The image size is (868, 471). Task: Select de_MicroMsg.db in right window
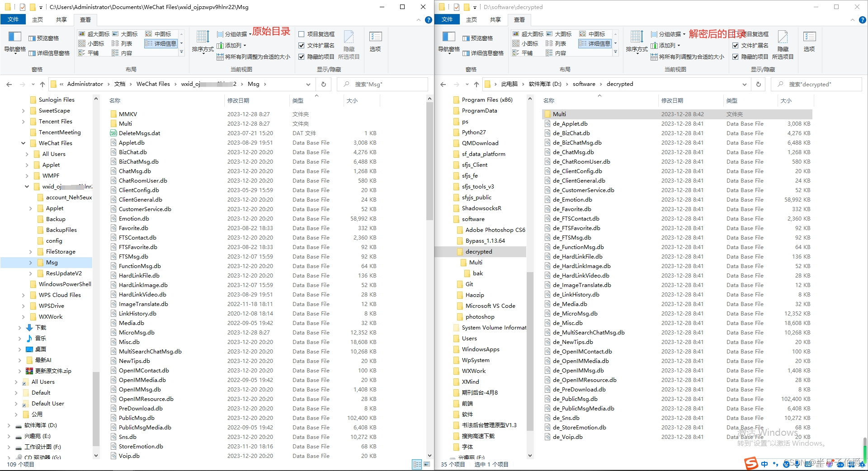click(x=677, y=314)
